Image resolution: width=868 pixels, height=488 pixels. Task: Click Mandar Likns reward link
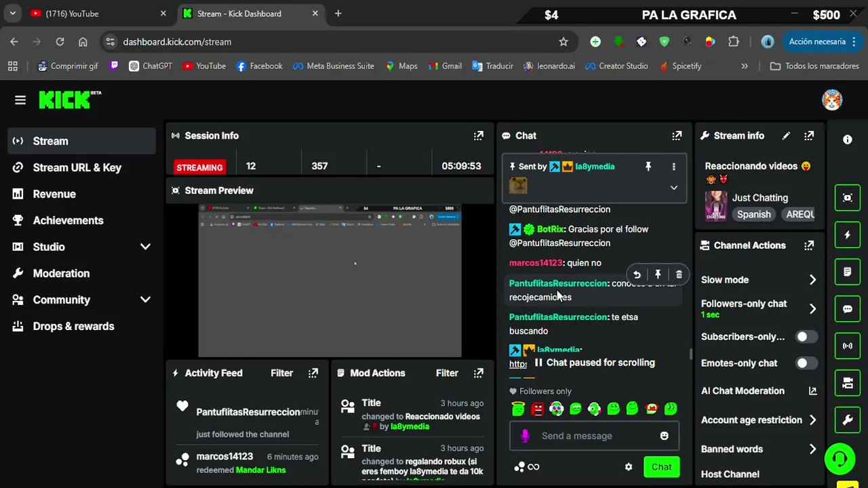(260, 470)
